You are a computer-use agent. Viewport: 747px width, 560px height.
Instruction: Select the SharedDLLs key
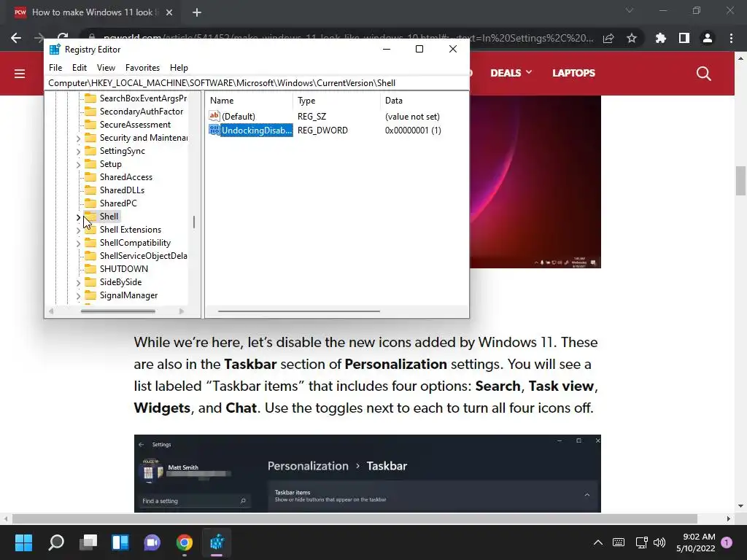coord(122,190)
